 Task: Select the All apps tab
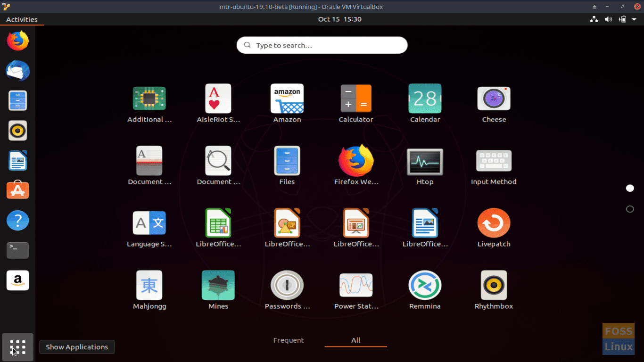pyautogui.click(x=355, y=340)
